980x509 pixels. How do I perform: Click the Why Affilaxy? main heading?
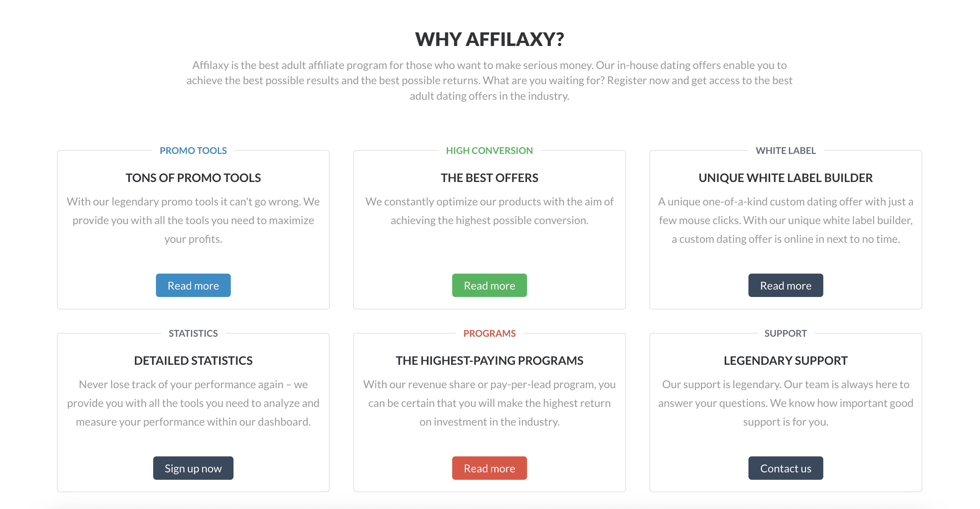pyautogui.click(x=489, y=39)
